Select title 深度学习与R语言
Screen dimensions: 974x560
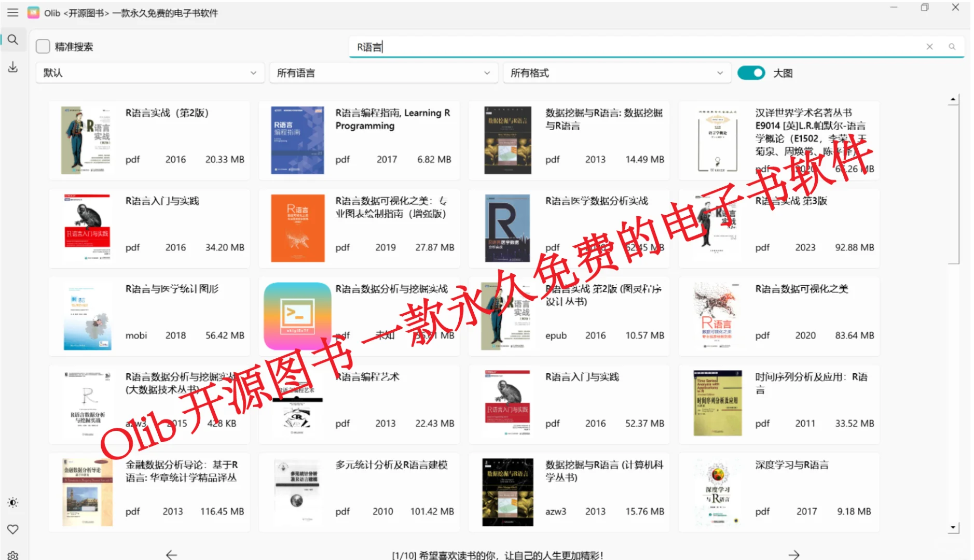[792, 465]
